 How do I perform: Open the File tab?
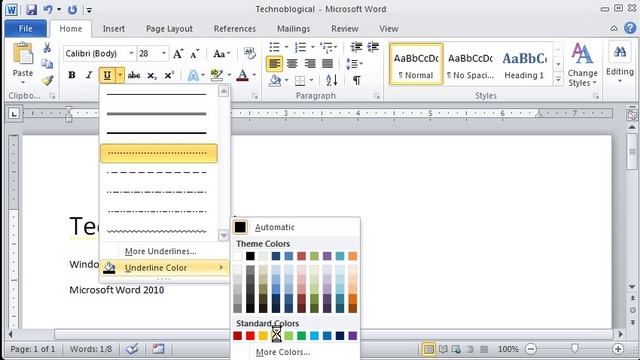pos(25,29)
